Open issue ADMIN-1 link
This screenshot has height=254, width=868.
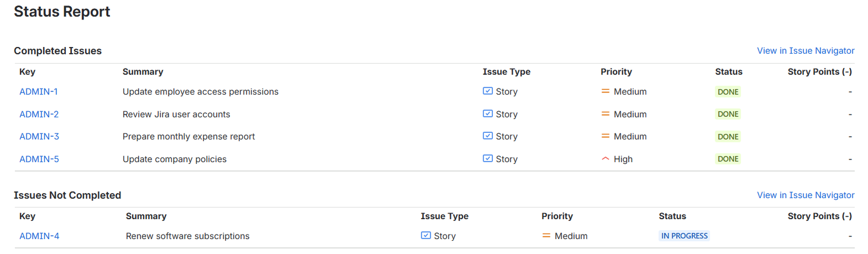tap(39, 92)
